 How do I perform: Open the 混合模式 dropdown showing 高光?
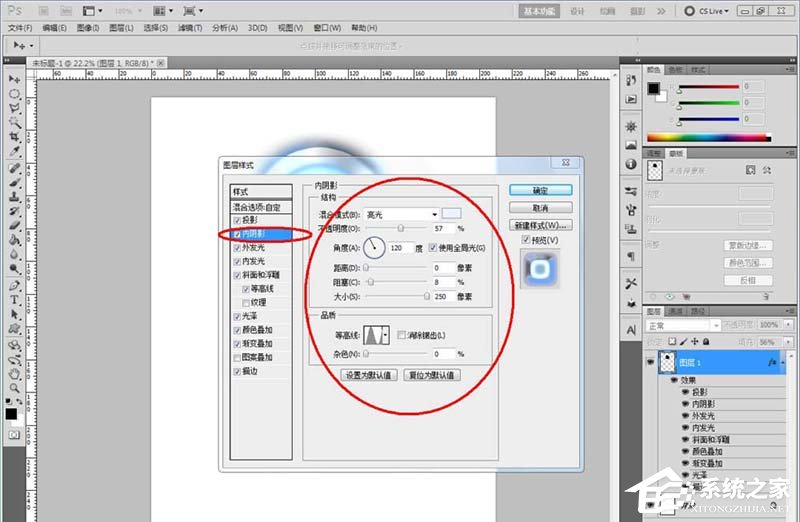click(x=402, y=214)
